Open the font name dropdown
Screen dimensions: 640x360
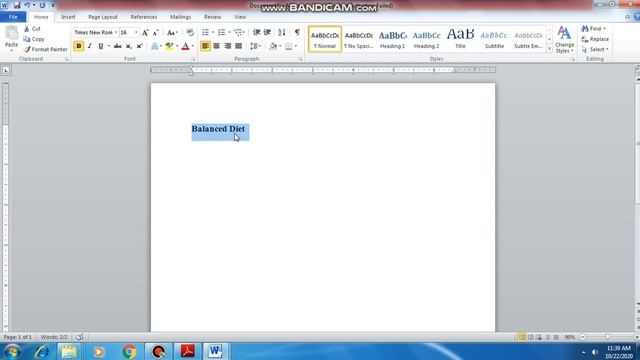tap(116, 32)
